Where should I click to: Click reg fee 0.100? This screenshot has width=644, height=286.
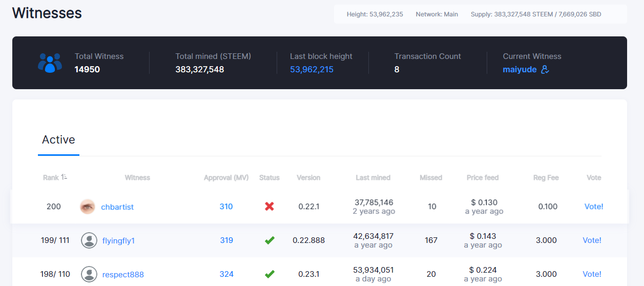[548, 207]
